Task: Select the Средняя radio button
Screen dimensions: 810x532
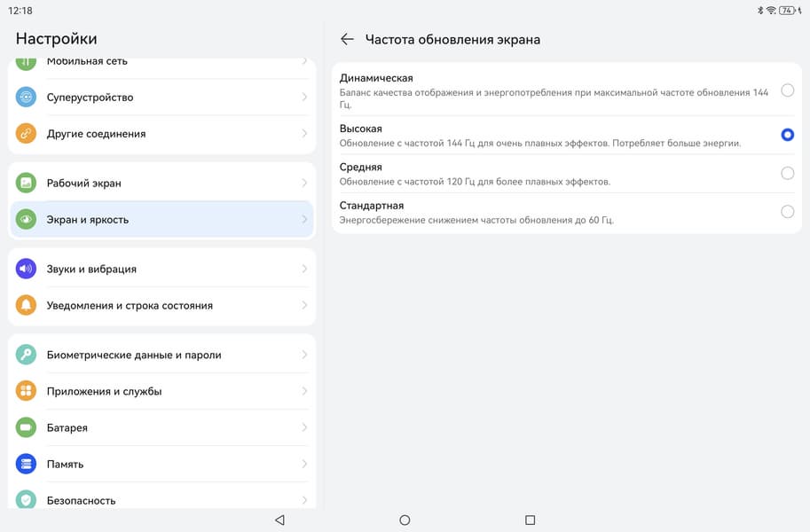Action: 787,173
